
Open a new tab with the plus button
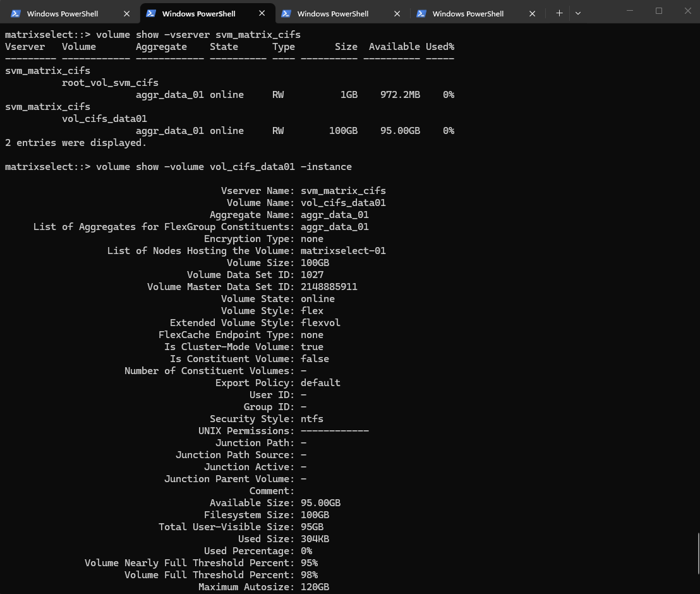[x=559, y=13]
